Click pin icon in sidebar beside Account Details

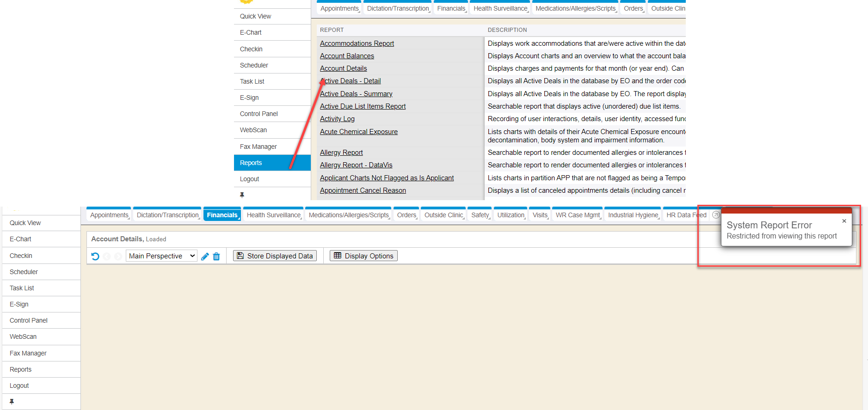tap(12, 402)
